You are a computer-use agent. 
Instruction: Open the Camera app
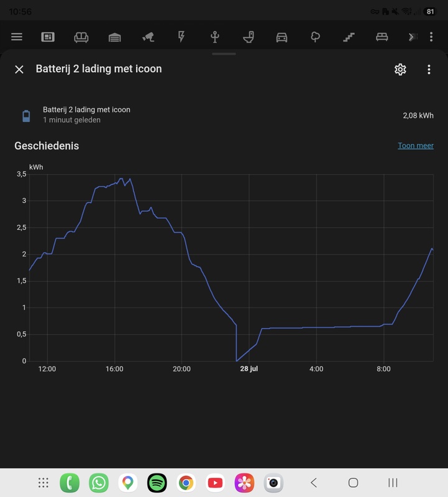point(273,483)
